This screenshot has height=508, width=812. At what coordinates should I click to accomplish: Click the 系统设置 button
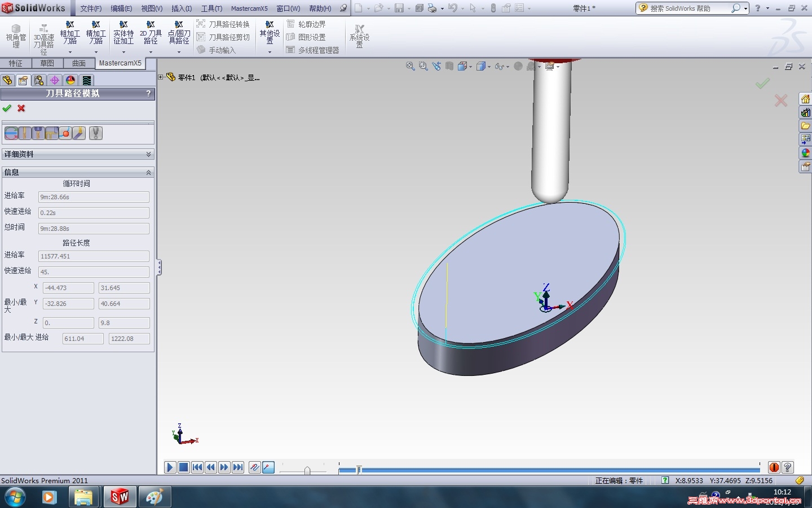pos(359,37)
